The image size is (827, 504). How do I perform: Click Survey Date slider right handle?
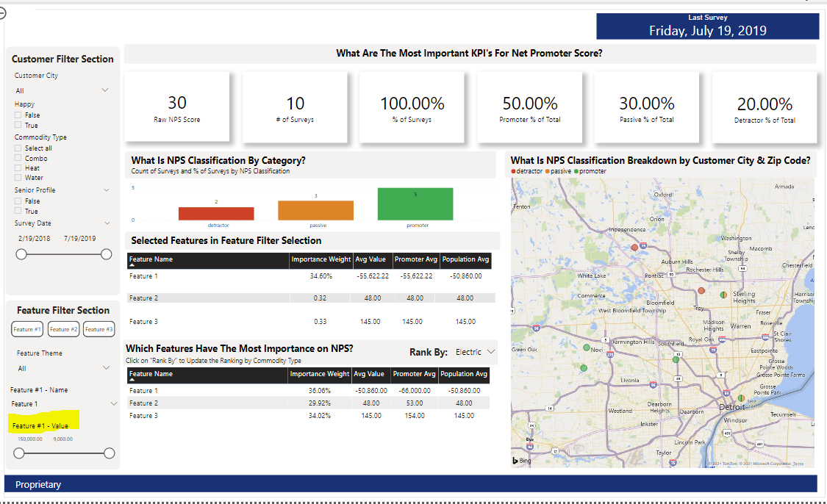pos(106,255)
